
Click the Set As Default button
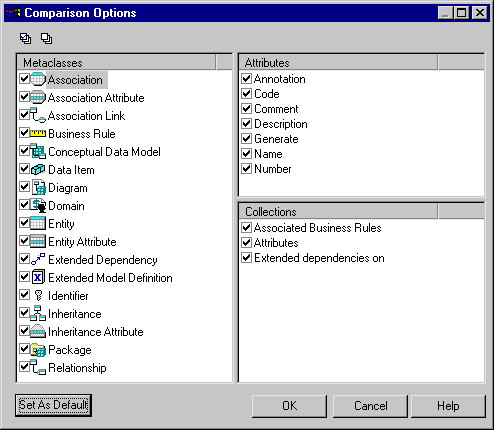pyautogui.click(x=53, y=405)
